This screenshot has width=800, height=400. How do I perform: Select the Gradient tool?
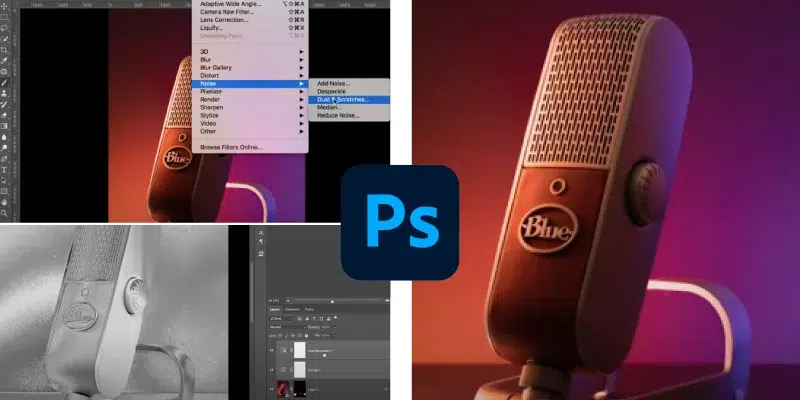click(5, 125)
